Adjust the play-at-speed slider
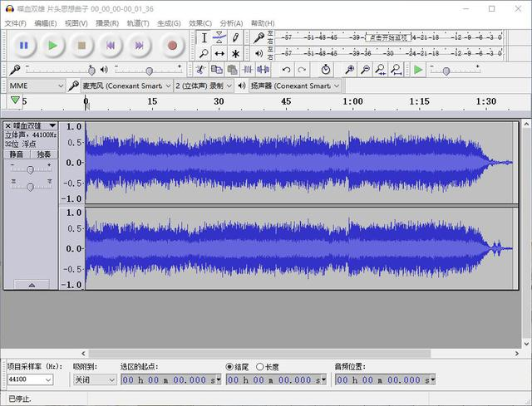 (x=446, y=71)
